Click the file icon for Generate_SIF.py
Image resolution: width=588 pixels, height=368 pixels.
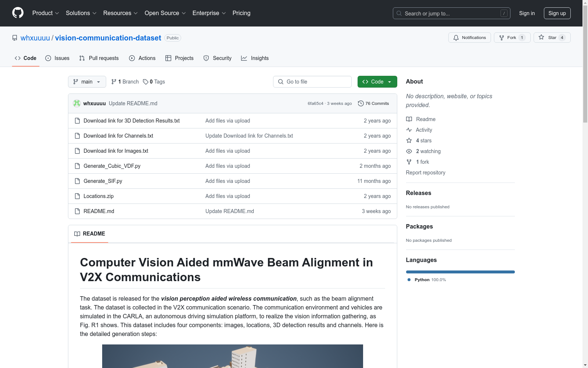[x=77, y=181]
